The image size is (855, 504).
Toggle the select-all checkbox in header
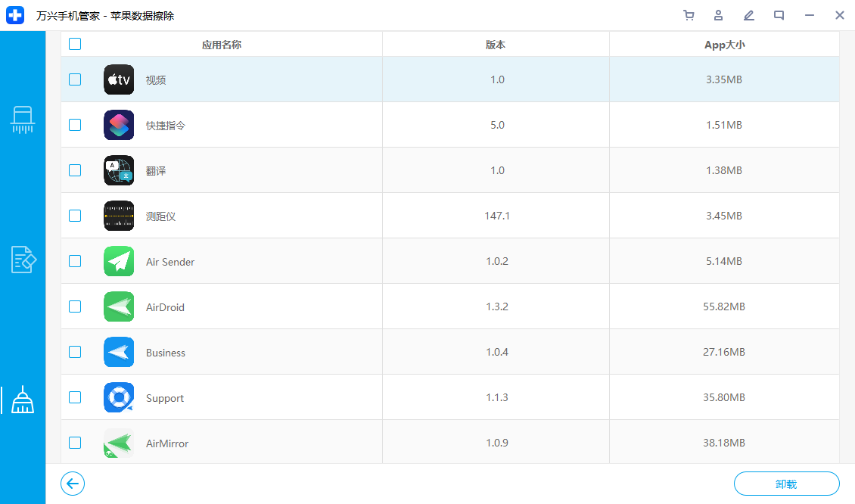pos(75,45)
